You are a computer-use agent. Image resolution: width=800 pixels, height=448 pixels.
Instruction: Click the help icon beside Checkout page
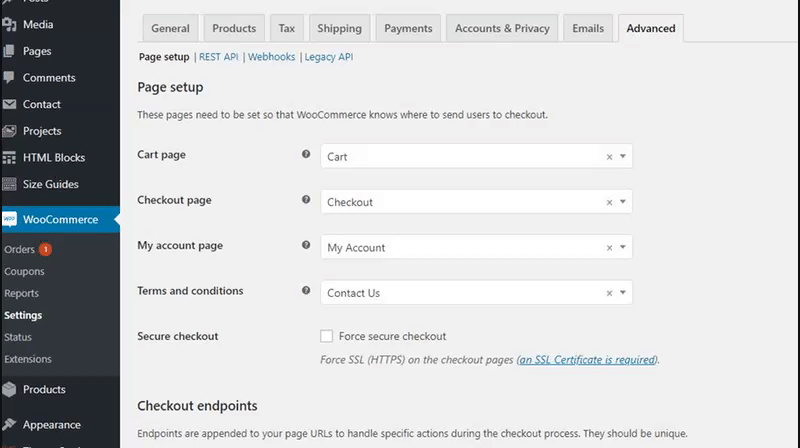click(306, 200)
